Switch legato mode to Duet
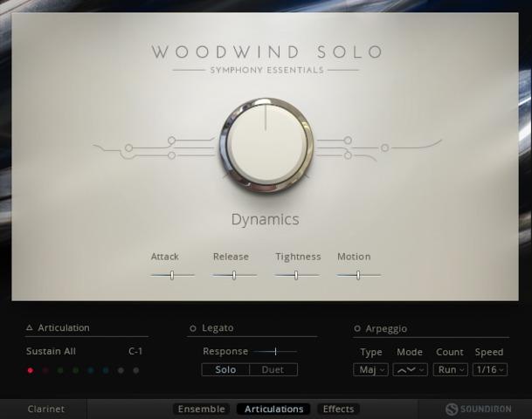This screenshot has height=419, width=532. click(273, 369)
